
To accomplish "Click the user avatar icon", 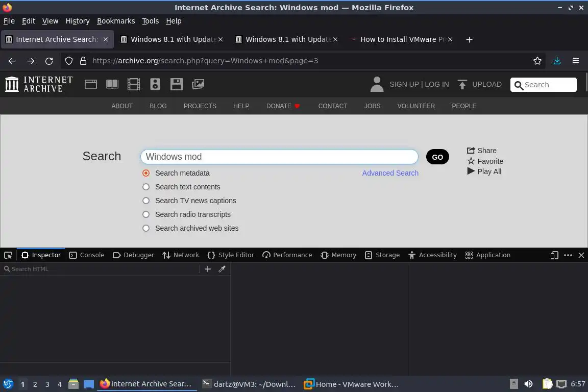I will (x=377, y=84).
